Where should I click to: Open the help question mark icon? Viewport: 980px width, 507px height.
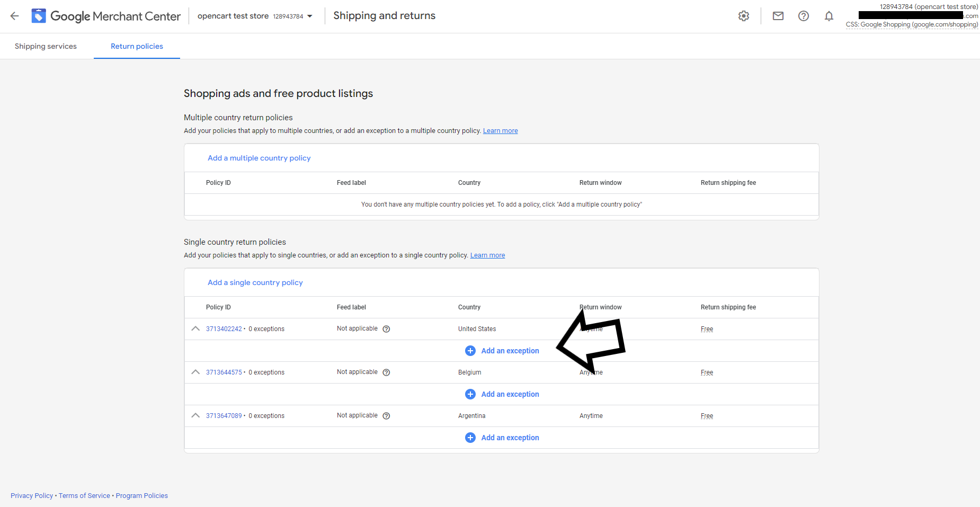coord(803,16)
